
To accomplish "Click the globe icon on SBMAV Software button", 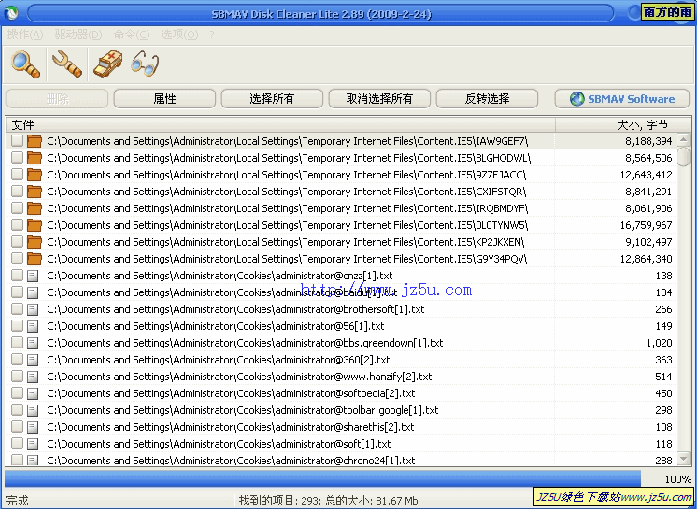I will click(x=577, y=99).
